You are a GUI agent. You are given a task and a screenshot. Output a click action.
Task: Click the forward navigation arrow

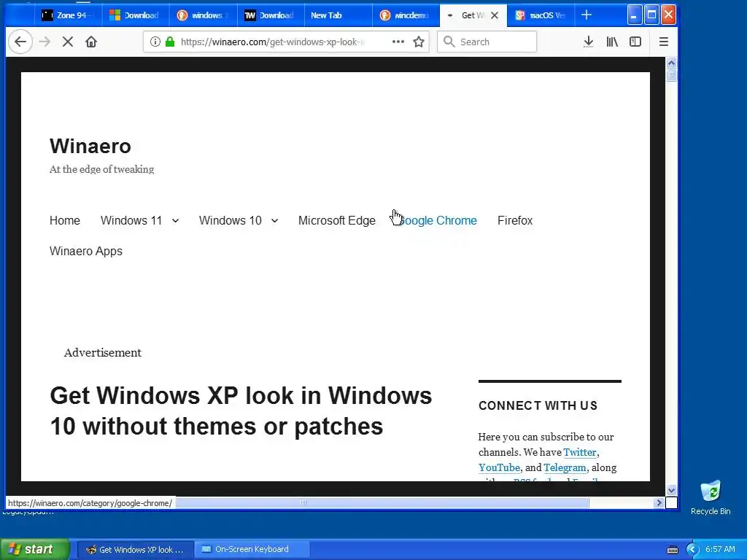pos(44,42)
